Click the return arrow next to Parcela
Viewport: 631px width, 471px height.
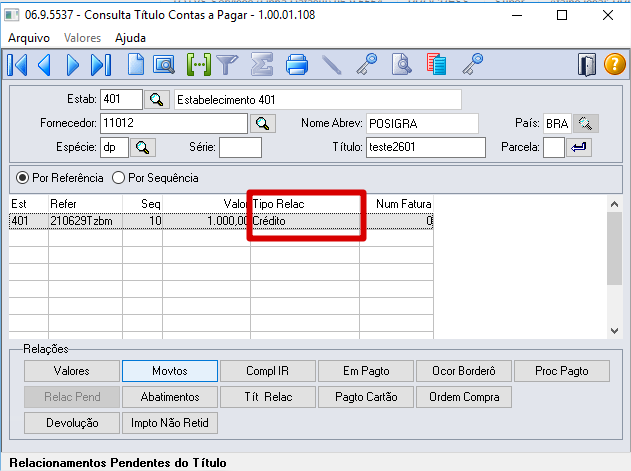[x=579, y=147]
